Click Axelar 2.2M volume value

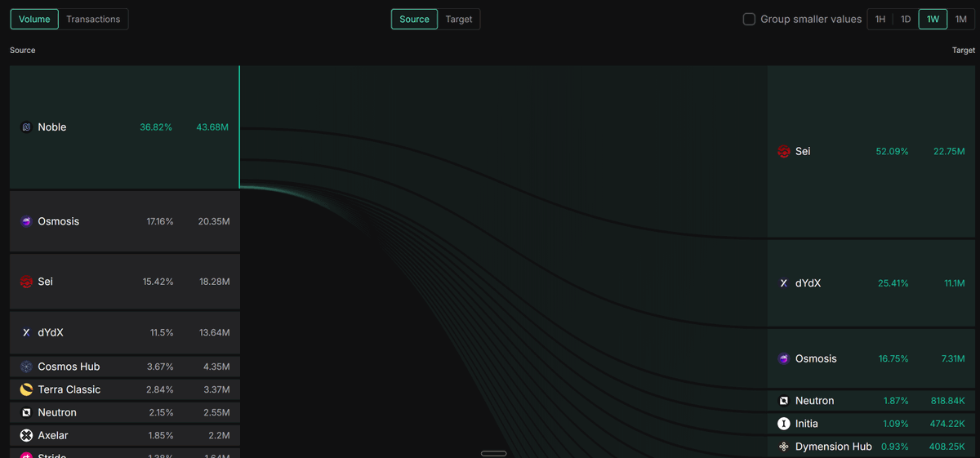click(x=219, y=435)
